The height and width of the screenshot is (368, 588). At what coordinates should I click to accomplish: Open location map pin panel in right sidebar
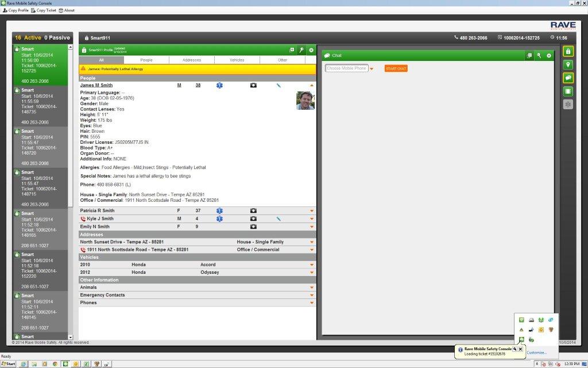tap(568, 65)
